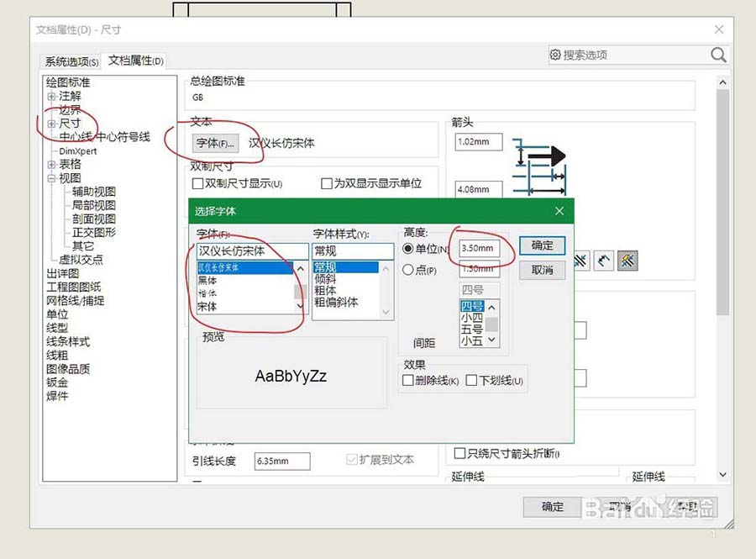This screenshot has height=559, width=756.
Task: Select the highlighted slanted witness line style icon
Action: (x=627, y=261)
